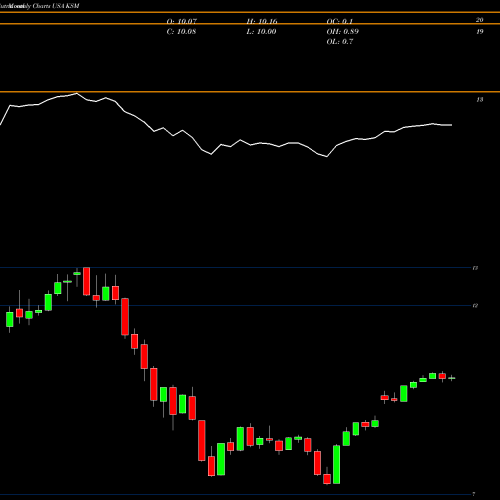Click the 20 label on the price axis

tap(479, 20)
